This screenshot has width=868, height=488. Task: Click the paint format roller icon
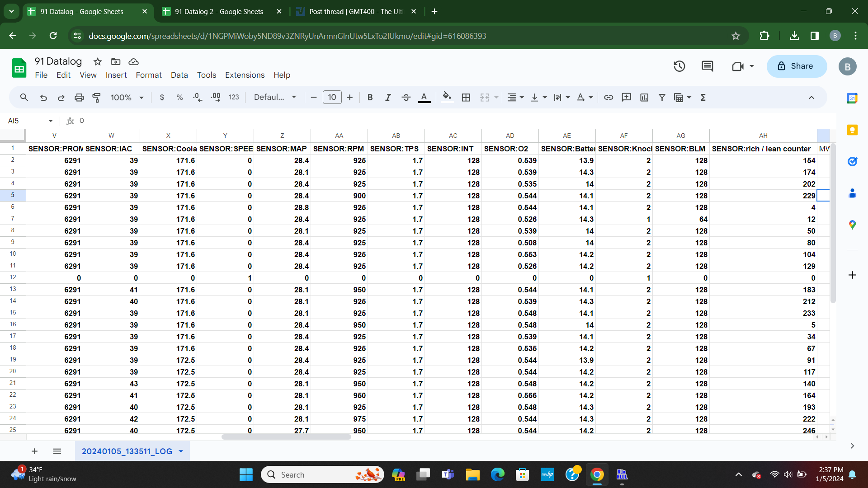tap(96, 98)
